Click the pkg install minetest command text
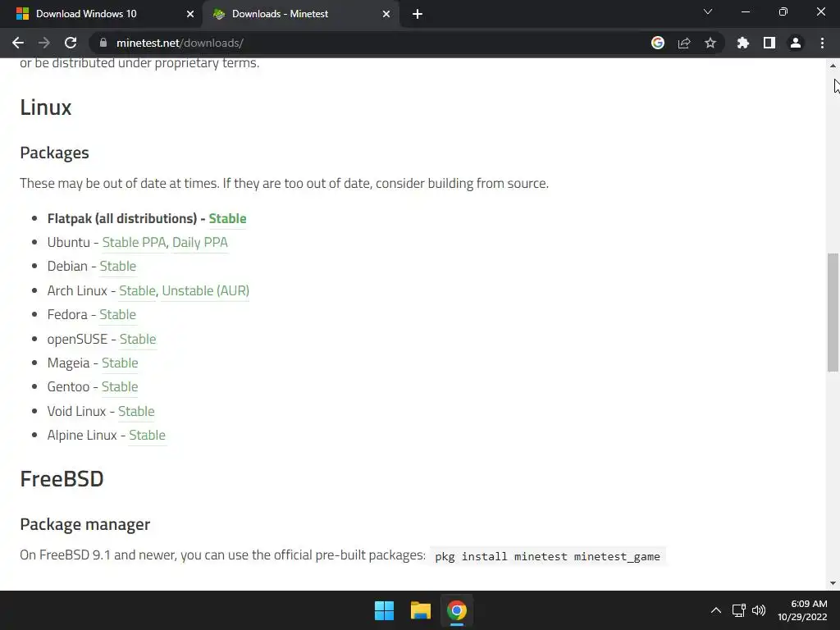 [547, 556]
